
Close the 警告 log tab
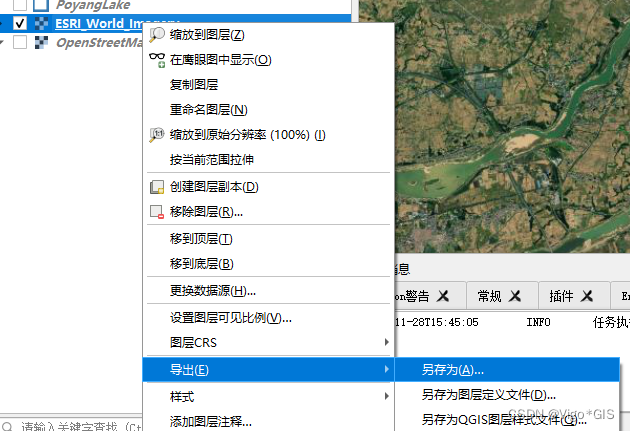click(x=443, y=296)
